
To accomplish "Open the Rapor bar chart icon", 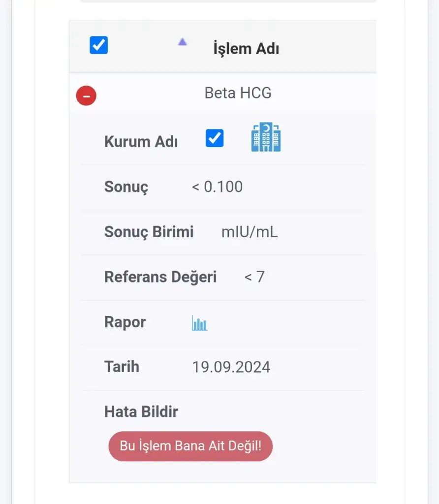I will [x=199, y=323].
